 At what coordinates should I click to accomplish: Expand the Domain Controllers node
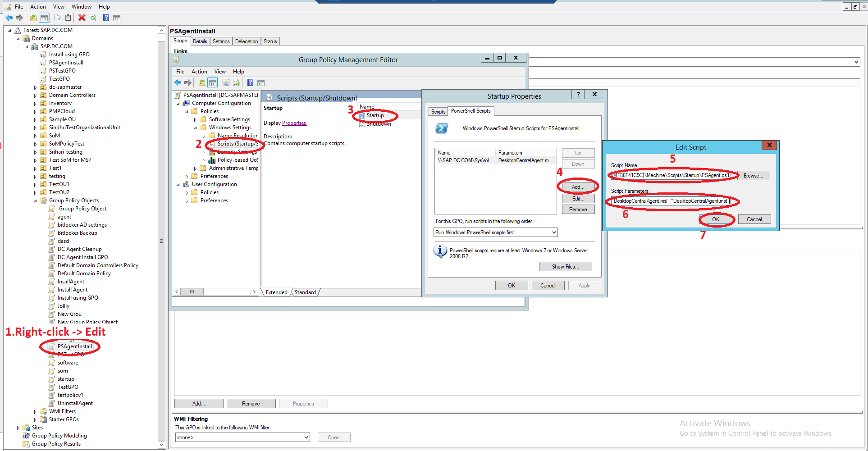click(36, 96)
